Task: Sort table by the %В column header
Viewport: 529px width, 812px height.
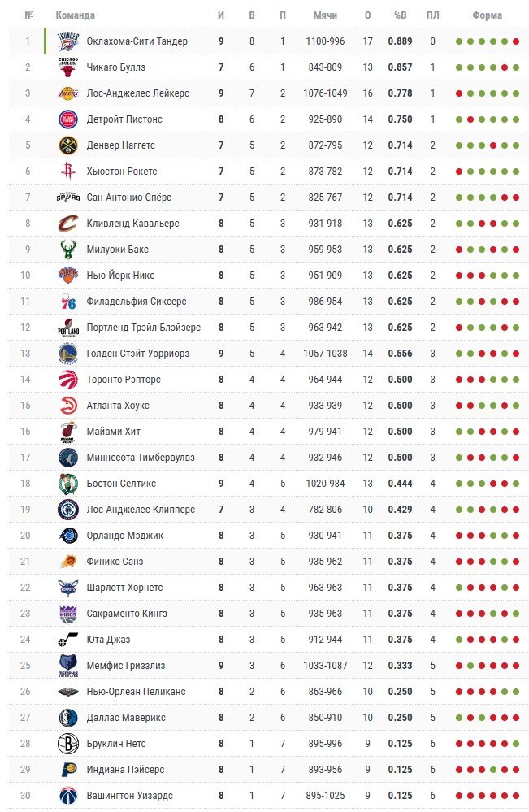Action: [x=400, y=15]
